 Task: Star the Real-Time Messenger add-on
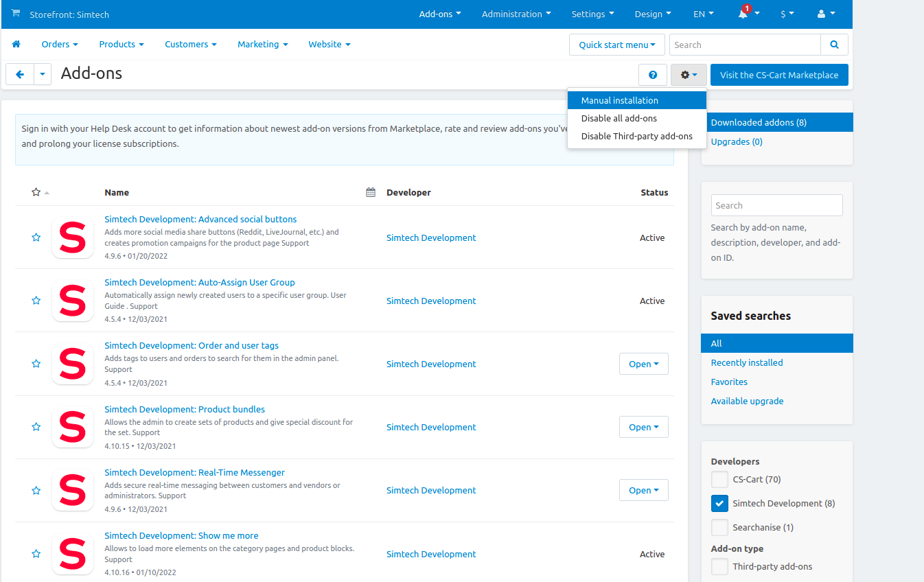pos(36,491)
